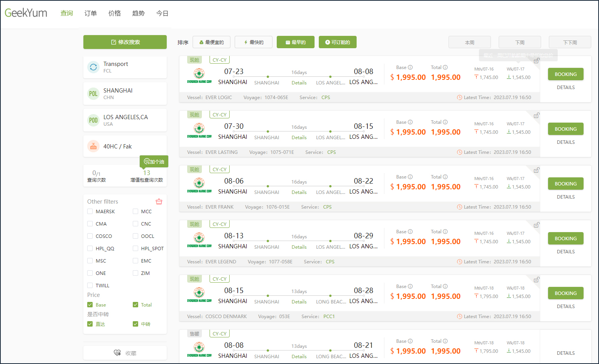Open the 订单 menu in top navigation

(91, 13)
